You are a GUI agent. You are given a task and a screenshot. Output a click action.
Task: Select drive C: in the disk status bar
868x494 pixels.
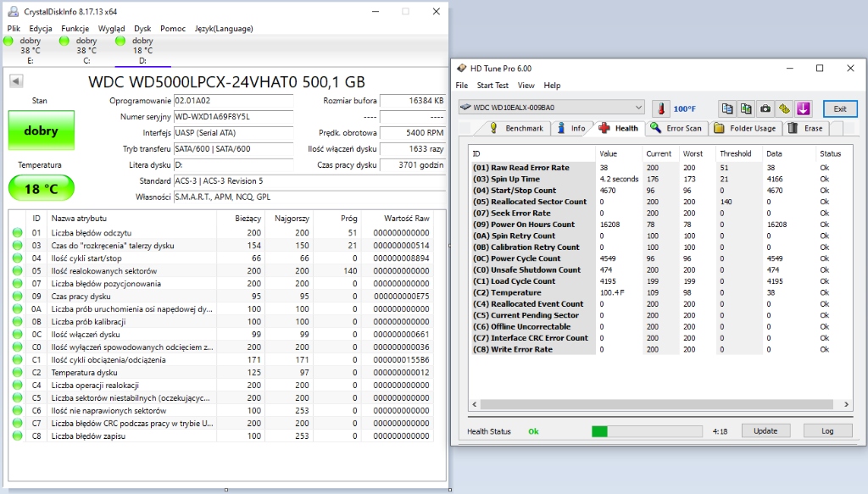pos(86,50)
